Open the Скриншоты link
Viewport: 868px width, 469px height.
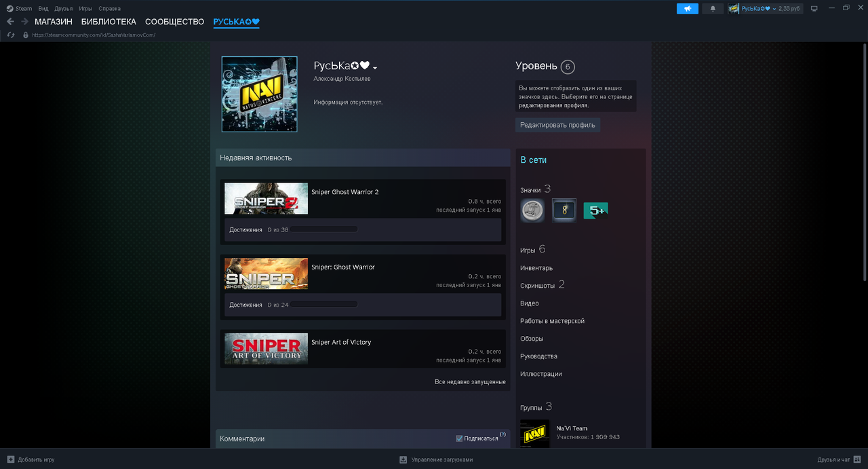[537, 286]
